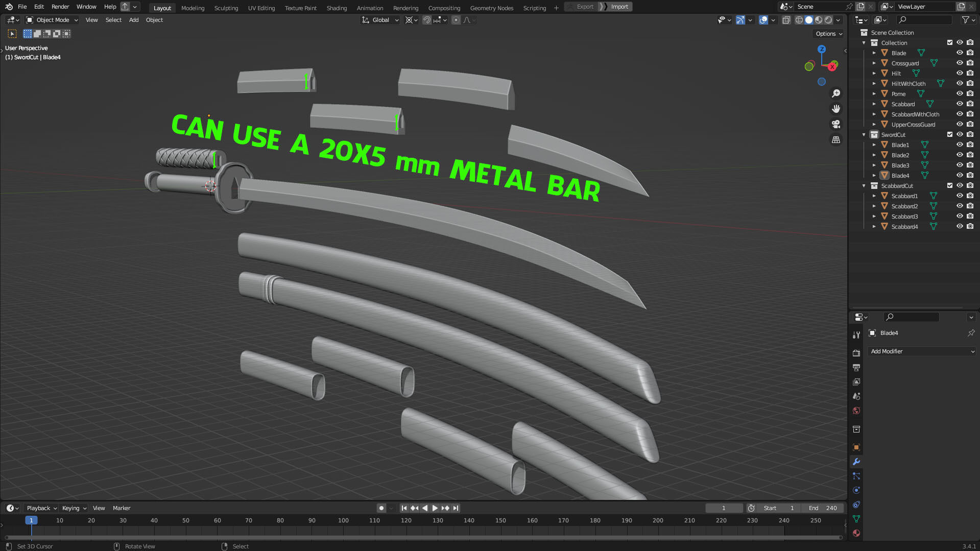Open Playback dropdown in timeline
Screen dimensions: 980x551
click(41, 508)
